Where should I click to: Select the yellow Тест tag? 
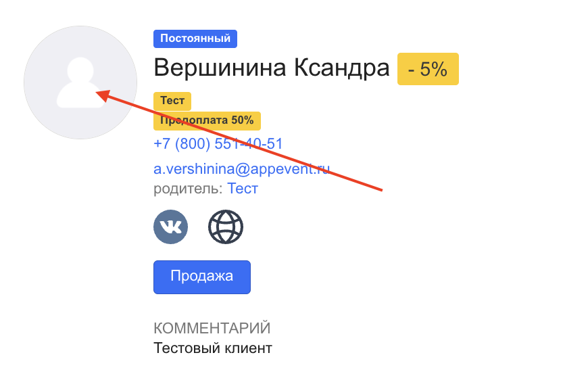pos(172,101)
